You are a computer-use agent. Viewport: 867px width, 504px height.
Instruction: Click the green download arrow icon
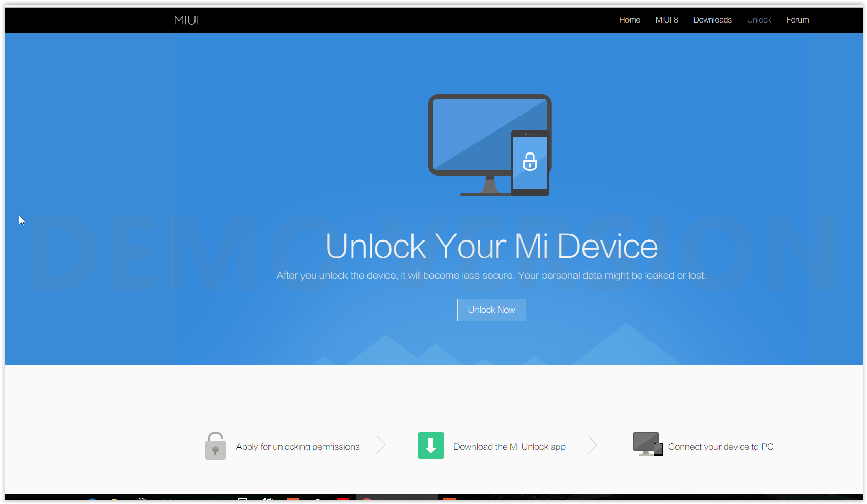[x=431, y=446]
